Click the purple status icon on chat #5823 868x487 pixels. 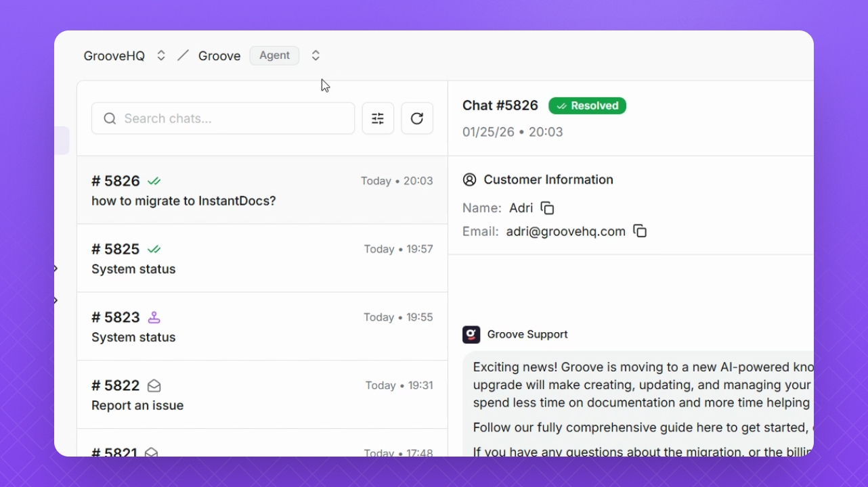[x=154, y=317]
